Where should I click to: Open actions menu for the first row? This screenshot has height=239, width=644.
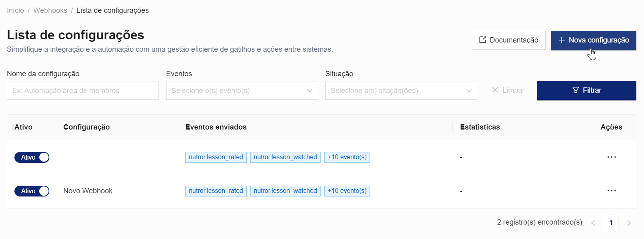[611, 157]
